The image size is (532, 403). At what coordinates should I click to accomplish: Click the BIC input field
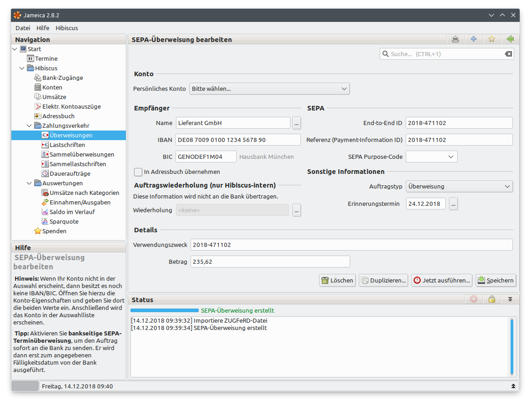coord(206,157)
